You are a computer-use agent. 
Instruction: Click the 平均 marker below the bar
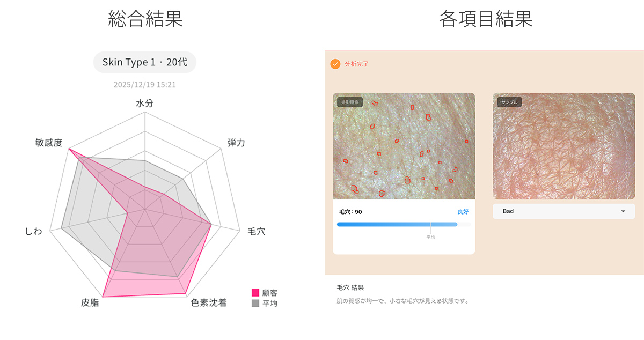tap(430, 236)
